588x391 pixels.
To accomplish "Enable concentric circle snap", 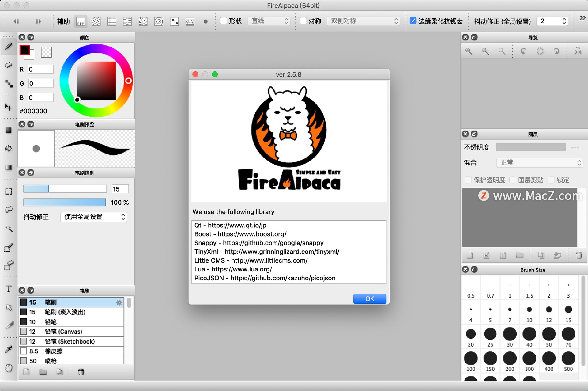I will click(159, 21).
